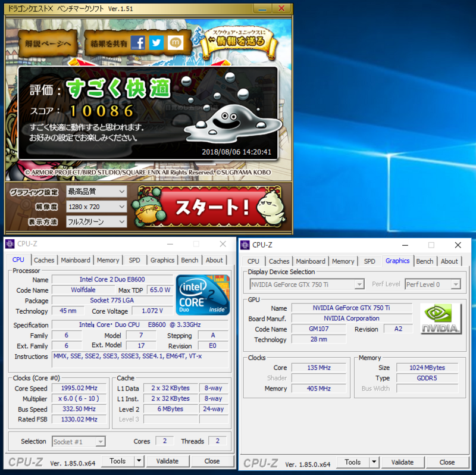
Task: Switch to Caches tab in right CPU-Z
Action: [x=279, y=261]
